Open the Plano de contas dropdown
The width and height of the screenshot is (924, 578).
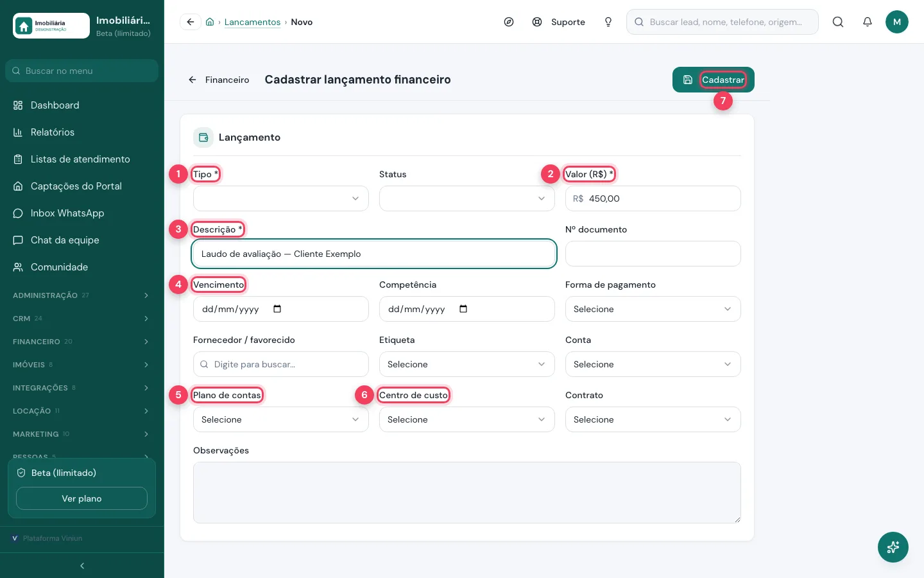[x=281, y=419]
